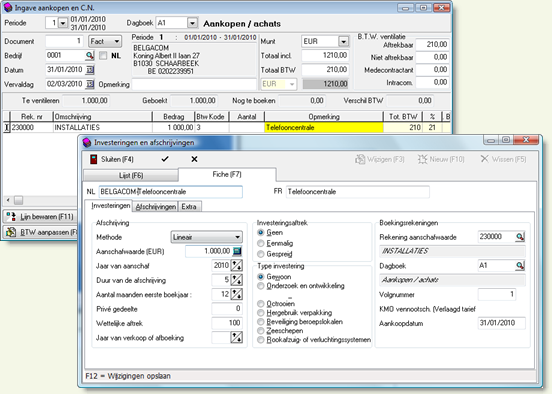Image resolution: width=552 pixels, height=394 pixels.
Task: Tick the NL checkbox next to Bedrijf
Action: tap(103, 56)
